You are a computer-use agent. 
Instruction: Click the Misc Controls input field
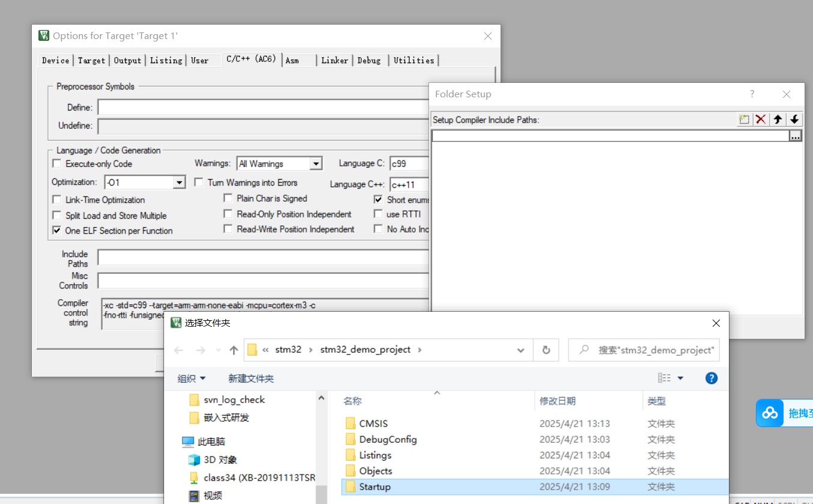[x=264, y=281]
